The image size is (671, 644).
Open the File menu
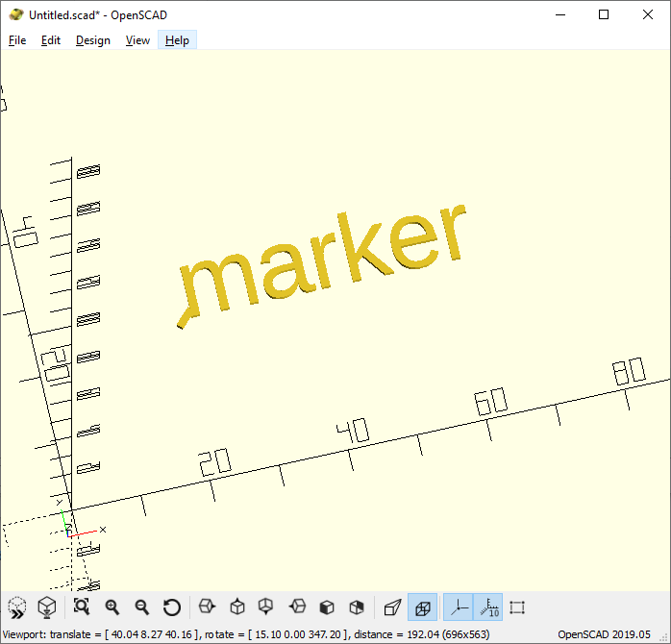17,40
